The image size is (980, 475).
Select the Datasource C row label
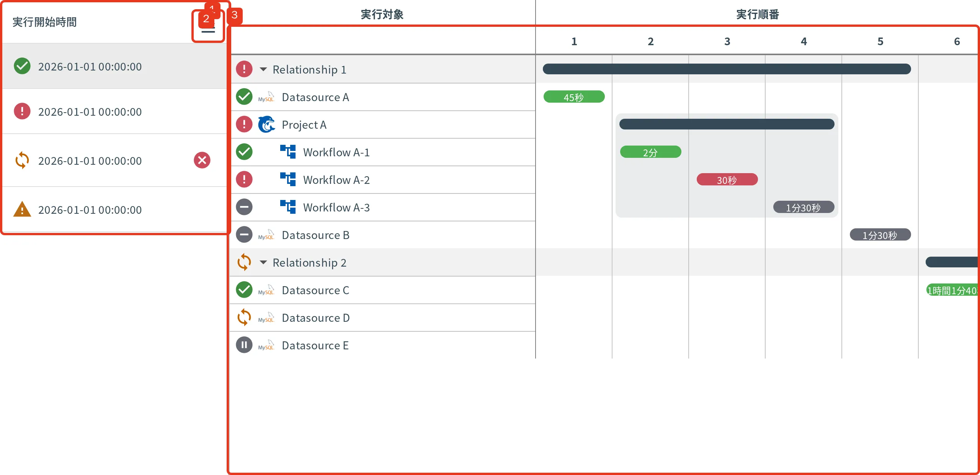[x=315, y=290]
